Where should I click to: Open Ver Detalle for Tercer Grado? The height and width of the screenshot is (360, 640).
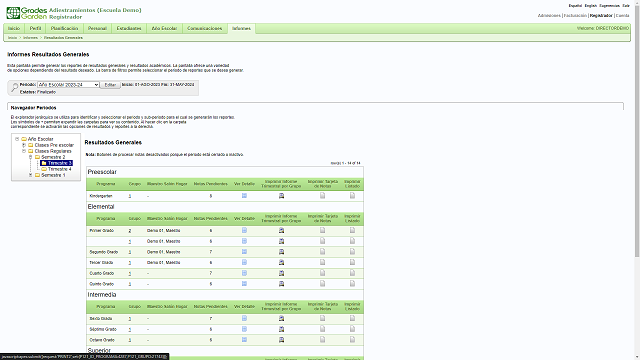pyautogui.click(x=244, y=262)
